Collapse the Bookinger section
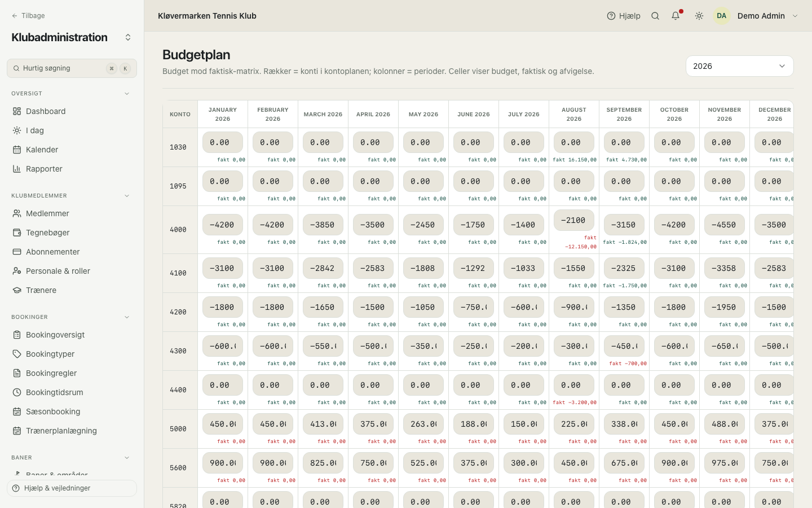Image resolution: width=812 pixels, height=508 pixels. pos(127,317)
